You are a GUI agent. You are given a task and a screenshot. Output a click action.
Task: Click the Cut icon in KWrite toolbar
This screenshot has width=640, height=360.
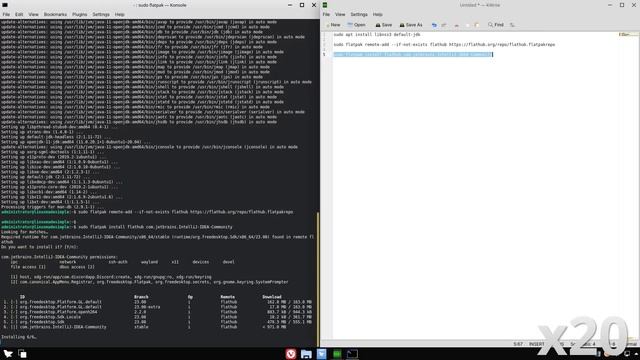tap(456, 25)
